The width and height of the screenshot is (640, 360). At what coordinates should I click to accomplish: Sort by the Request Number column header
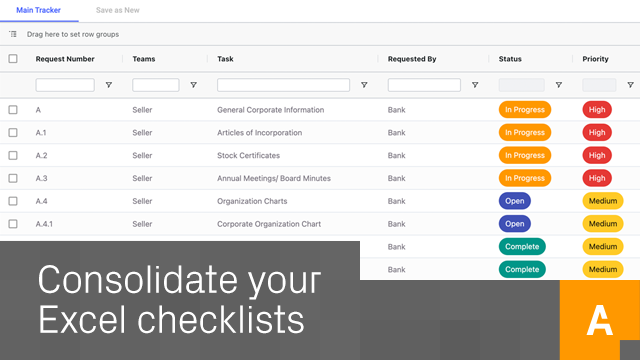[65, 59]
